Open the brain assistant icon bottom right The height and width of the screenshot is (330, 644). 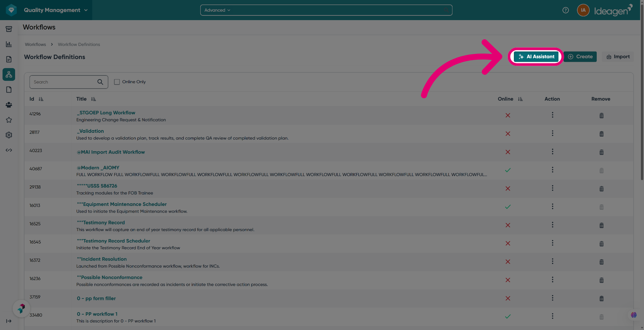pyautogui.click(x=634, y=315)
